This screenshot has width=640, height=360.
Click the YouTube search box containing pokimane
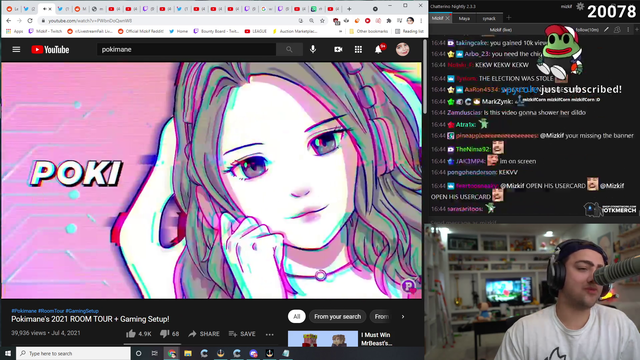pos(187,49)
